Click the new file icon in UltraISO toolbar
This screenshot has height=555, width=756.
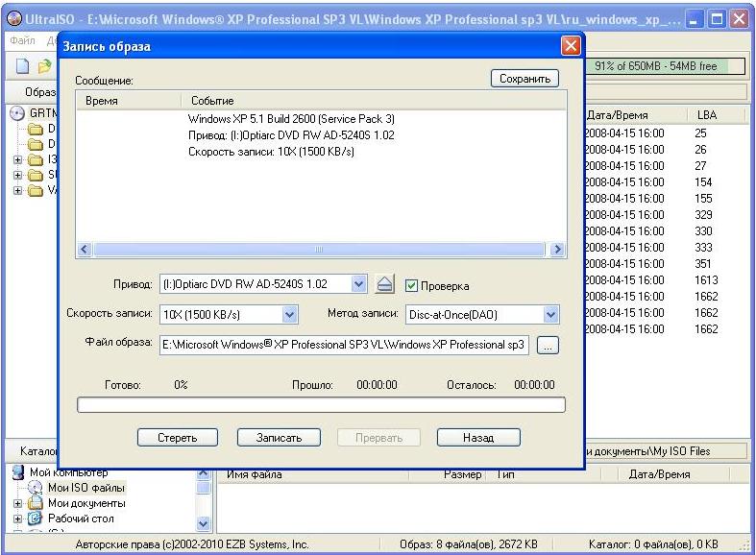pos(23,66)
